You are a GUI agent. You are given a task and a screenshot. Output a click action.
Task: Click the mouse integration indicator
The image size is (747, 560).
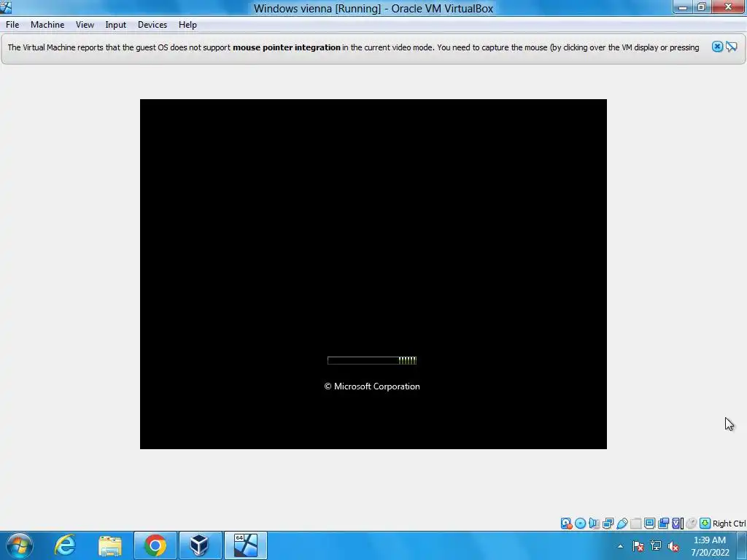click(692, 524)
